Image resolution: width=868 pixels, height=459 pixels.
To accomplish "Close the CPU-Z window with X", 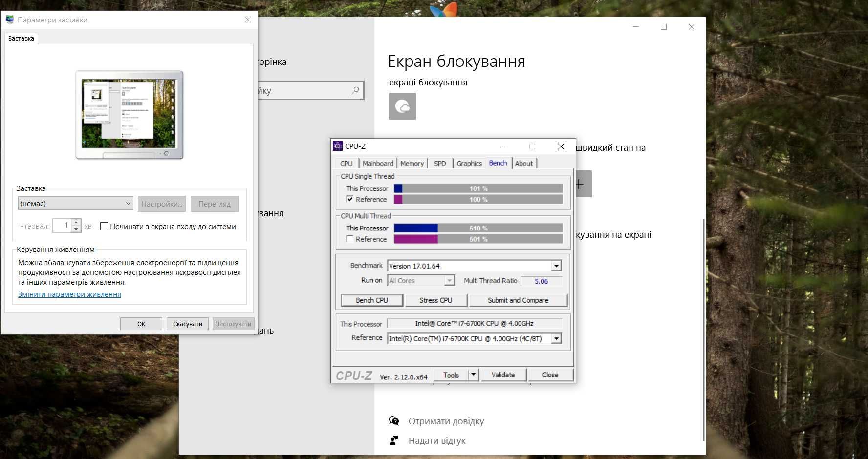I will (x=561, y=146).
